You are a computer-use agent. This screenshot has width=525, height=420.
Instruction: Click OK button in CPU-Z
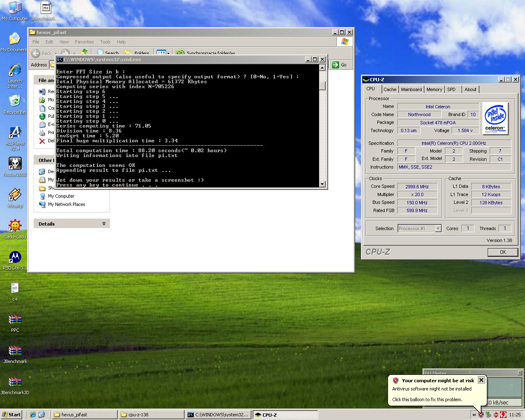pyautogui.click(x=503, y=252)
